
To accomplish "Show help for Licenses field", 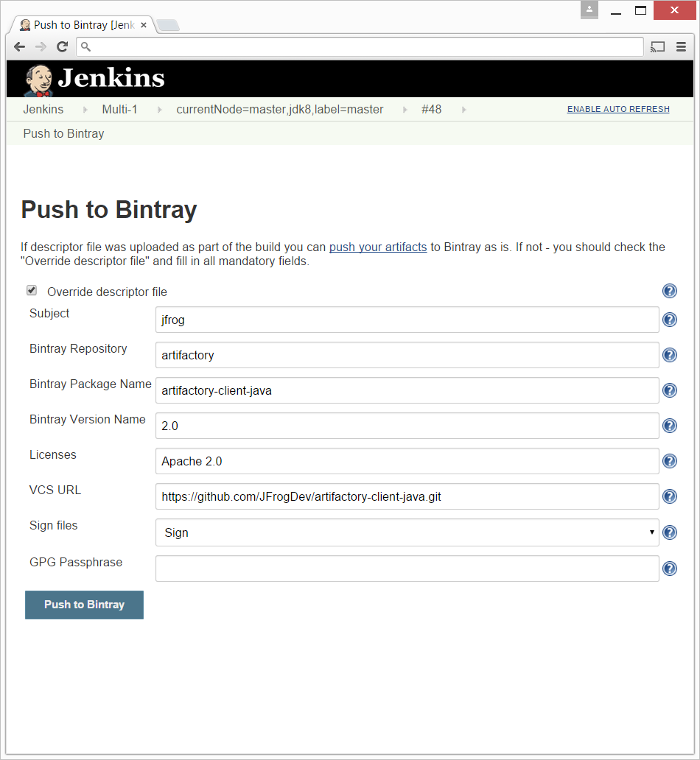I will pos(669,461).
